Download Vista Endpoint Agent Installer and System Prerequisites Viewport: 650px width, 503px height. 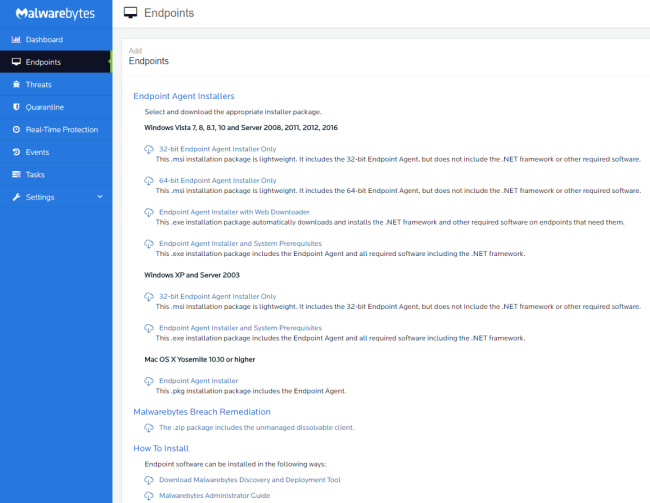[x=240, y=243]
